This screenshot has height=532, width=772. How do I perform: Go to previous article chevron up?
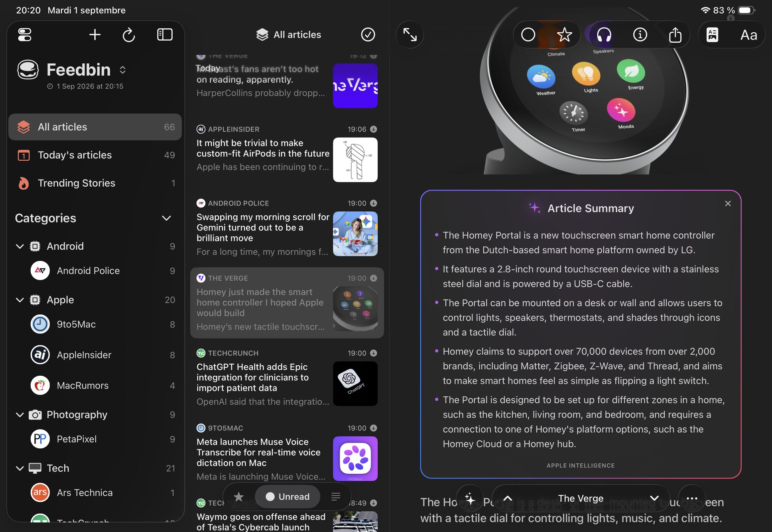(x=508, y=498)
